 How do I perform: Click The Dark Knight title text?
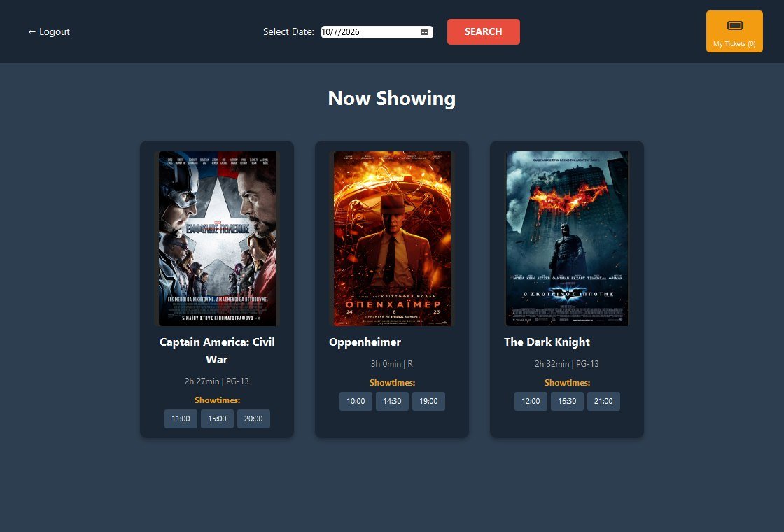click(547, 342)
